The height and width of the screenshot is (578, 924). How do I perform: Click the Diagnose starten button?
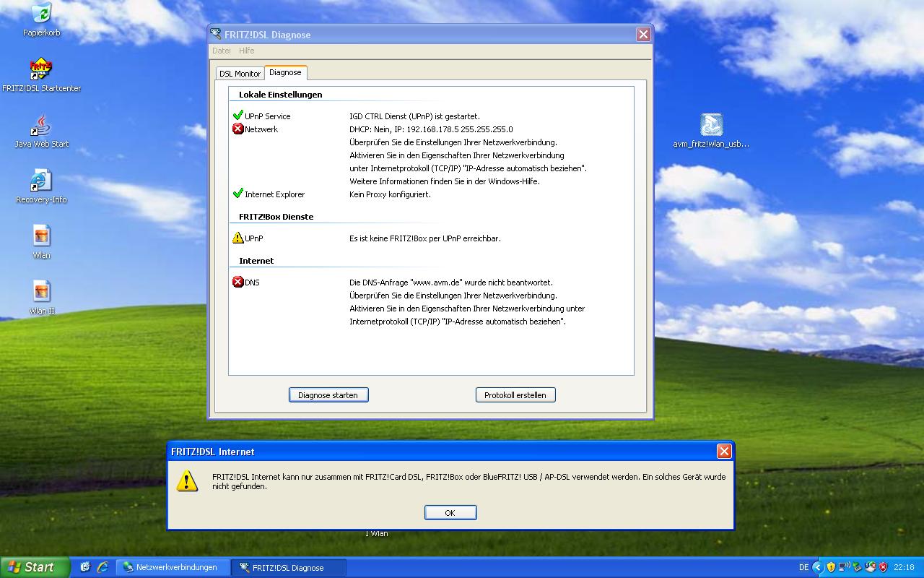click(x=328, y=395)
